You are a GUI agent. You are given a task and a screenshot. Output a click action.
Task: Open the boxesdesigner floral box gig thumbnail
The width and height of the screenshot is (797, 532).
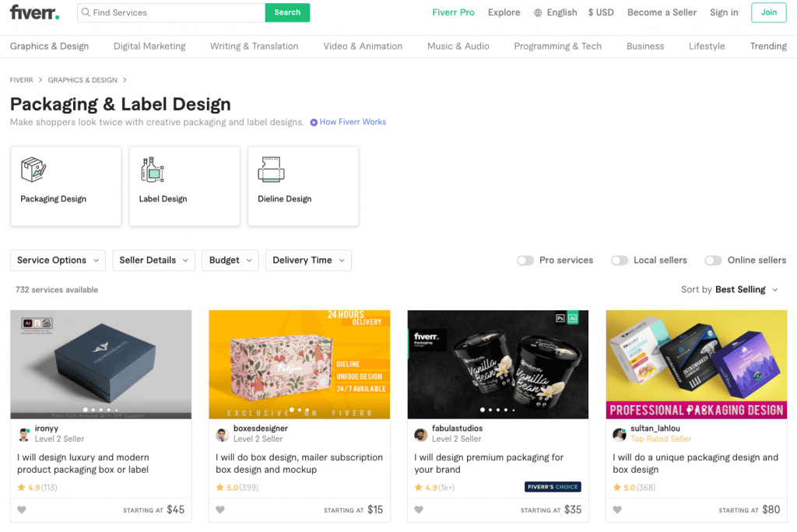point(300,364)
